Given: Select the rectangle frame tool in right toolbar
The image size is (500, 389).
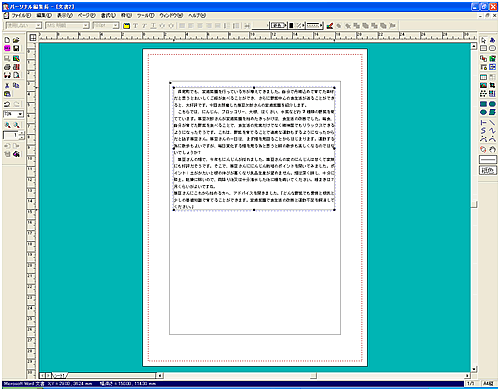Looking at the screenshot, I should (x=484, y=48).
